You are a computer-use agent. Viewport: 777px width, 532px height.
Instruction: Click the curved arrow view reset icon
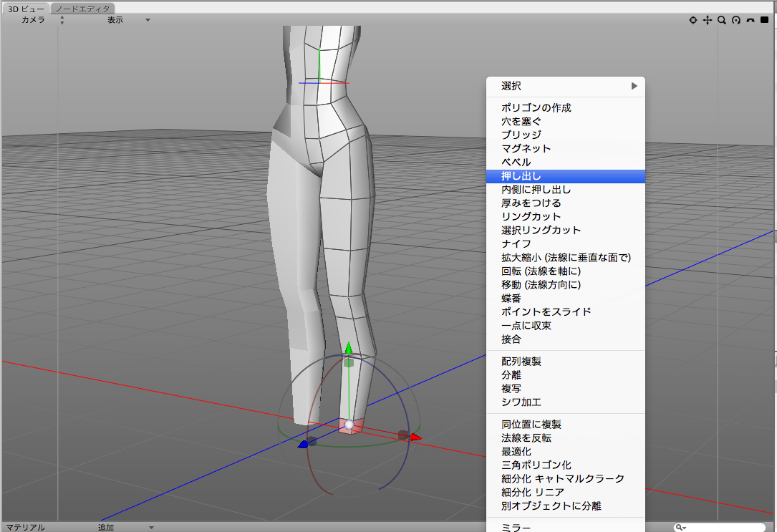[x=751, y=20]
